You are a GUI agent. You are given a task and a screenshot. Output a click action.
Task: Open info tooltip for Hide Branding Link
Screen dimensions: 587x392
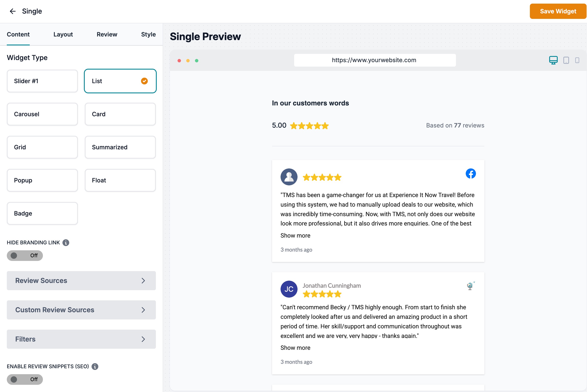66,242
